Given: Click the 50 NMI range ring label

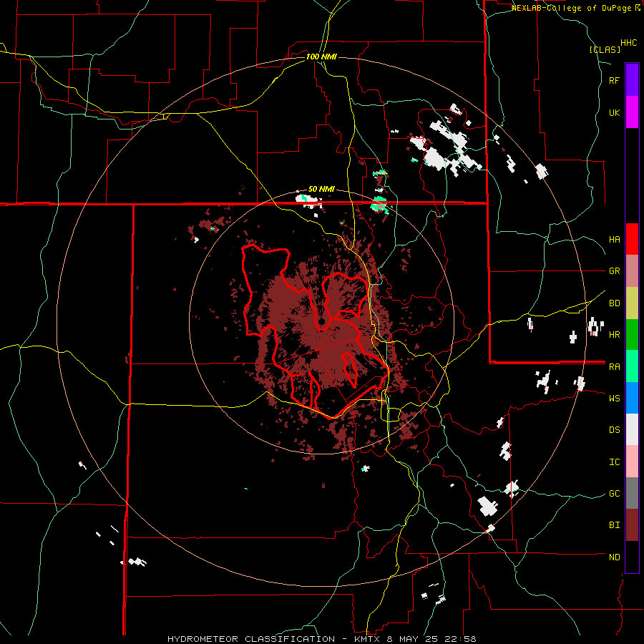Looking at the screenshot, I should click(321, 189).
